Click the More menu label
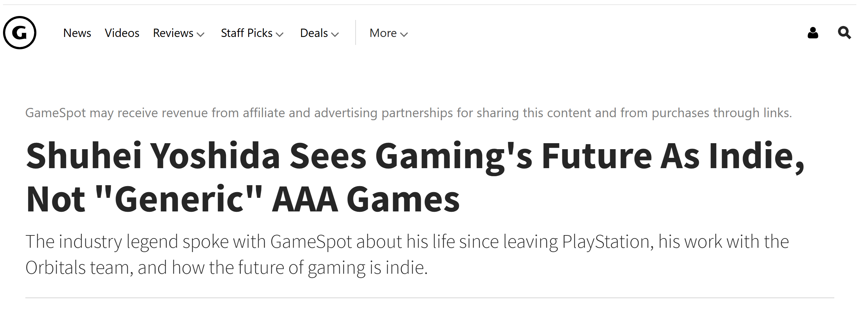This screenshot has width=868, height=317. coord(383,33)
